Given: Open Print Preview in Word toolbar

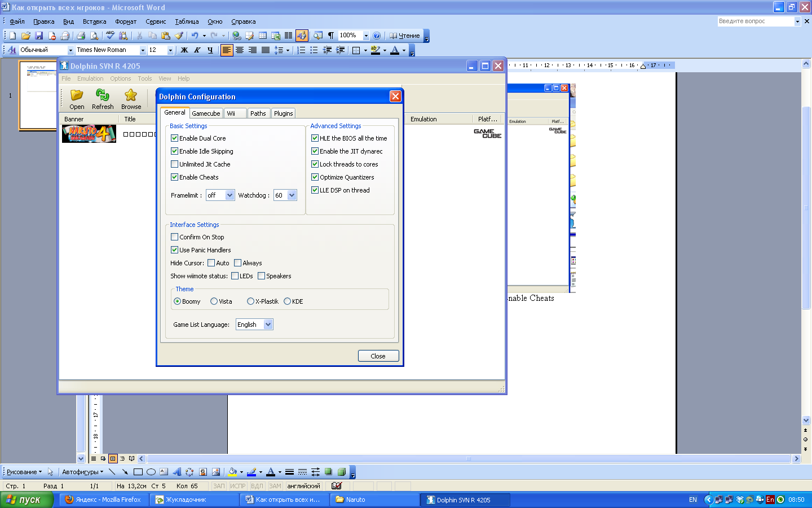Looking at the screenshot, I should pyautogui.click(x=94, y=36).
